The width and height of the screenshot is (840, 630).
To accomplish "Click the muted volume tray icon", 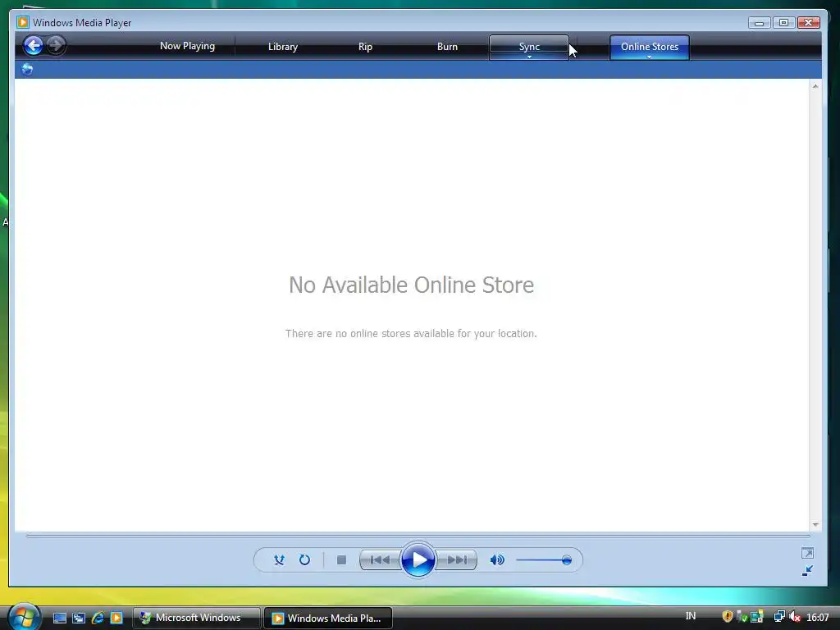I will [x=794, y=617].
